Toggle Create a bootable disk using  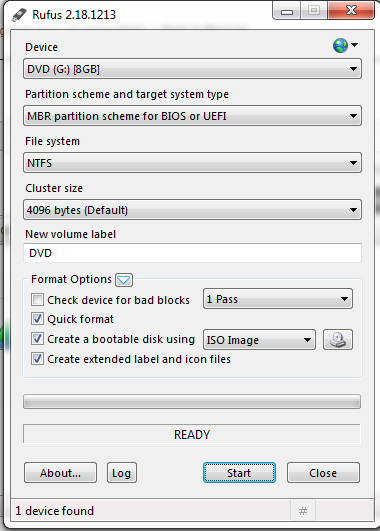[37, 339]
